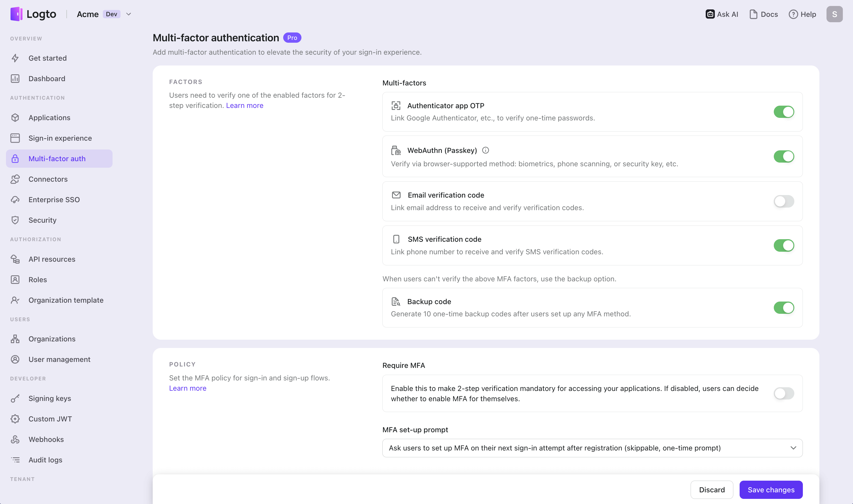
Task: Click the Help question mark icon
Action: (793, 14)
